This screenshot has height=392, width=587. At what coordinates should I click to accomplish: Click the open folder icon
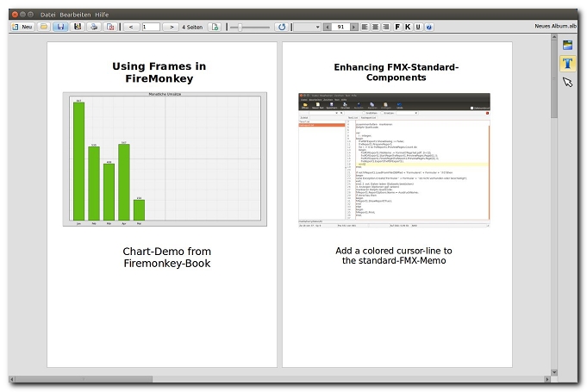coord(43,27)
